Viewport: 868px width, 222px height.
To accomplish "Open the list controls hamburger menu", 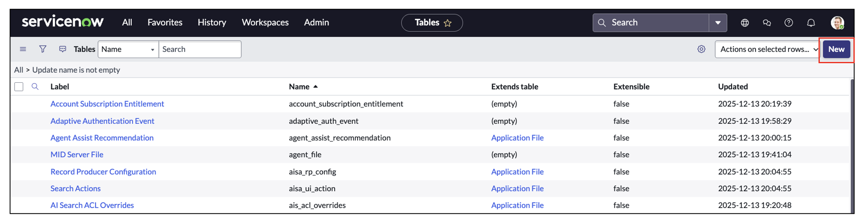I will (x=23, y=49).
